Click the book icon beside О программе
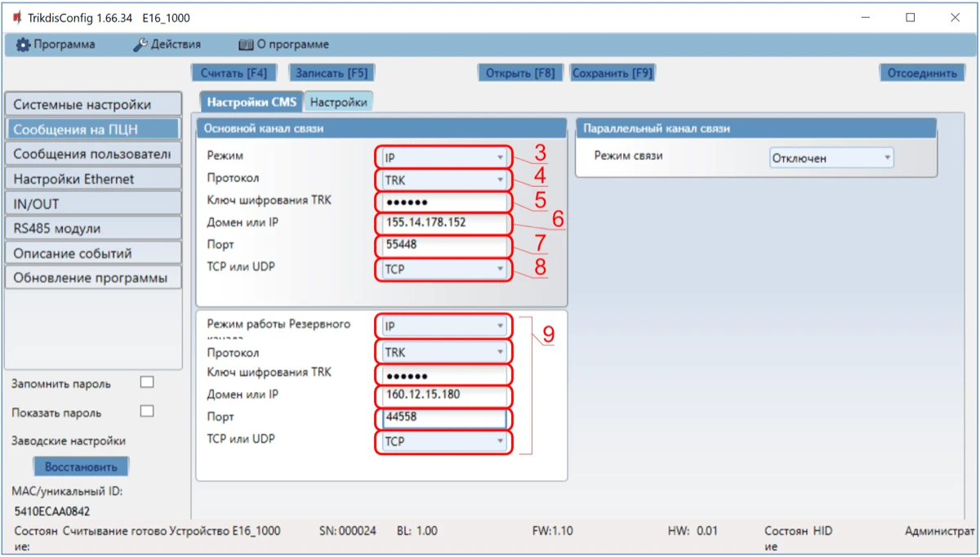Viewport: 980px width, 557px height. (x=245, y=45)
